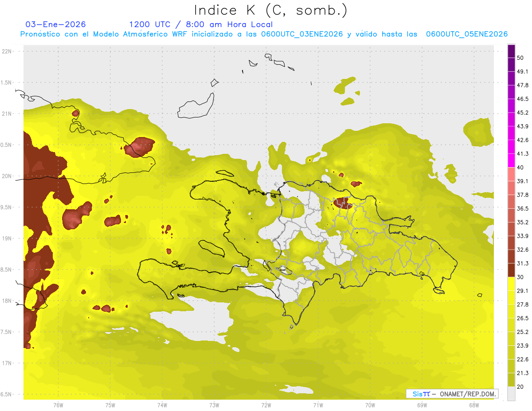Image resolution: width=532 pixels, height=411 pixels.
Task: Click the '36.5' colorbar label
Action: tap(522, 208)
